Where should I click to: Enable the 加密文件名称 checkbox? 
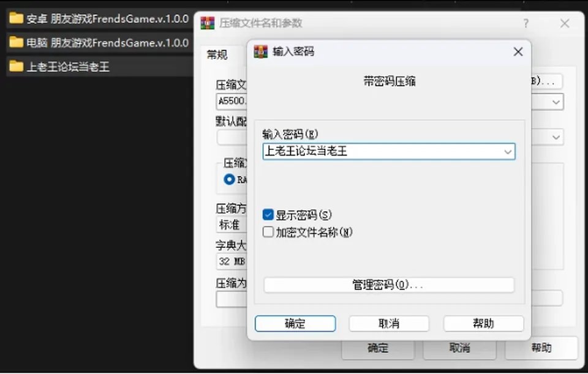268,232
